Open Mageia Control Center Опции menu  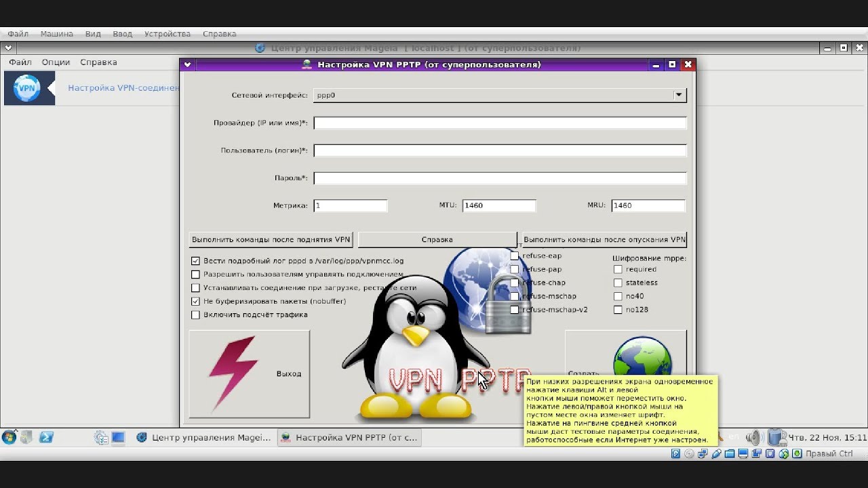coord(56,62)
